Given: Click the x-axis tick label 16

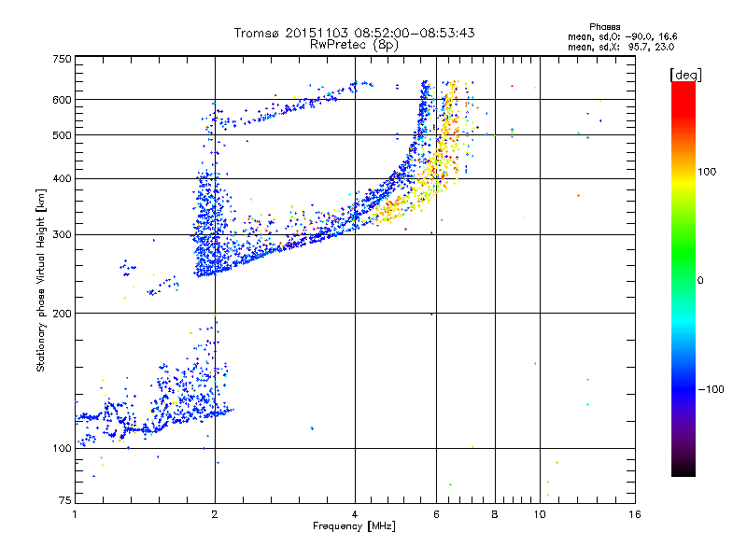Looking at the screenshot, I should [x=635, y=514].
